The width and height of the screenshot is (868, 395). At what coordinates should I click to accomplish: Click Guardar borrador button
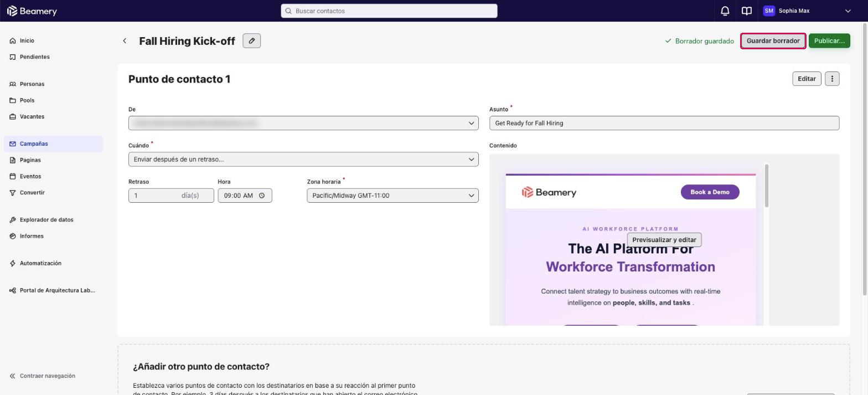(773, 41)
